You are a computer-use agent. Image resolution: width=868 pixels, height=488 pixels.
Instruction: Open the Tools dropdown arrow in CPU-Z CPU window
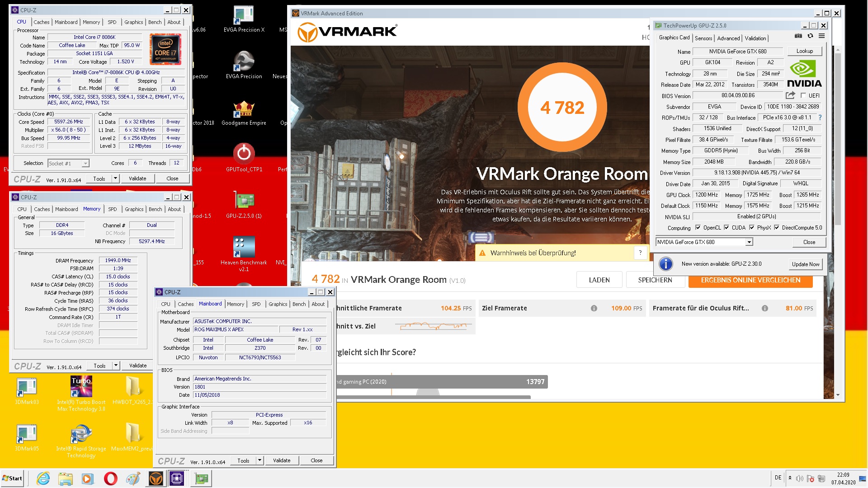pyautogui.click(x=115, y=178)
